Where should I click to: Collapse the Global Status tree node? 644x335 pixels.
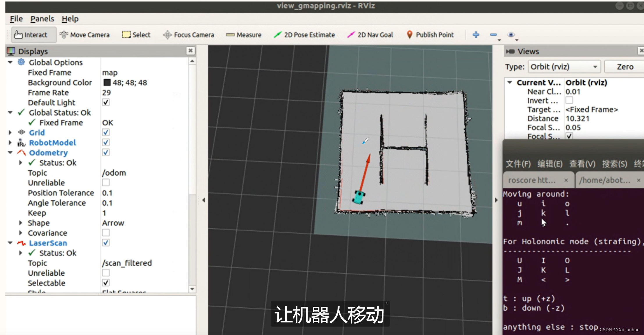[x=10, y=112]
